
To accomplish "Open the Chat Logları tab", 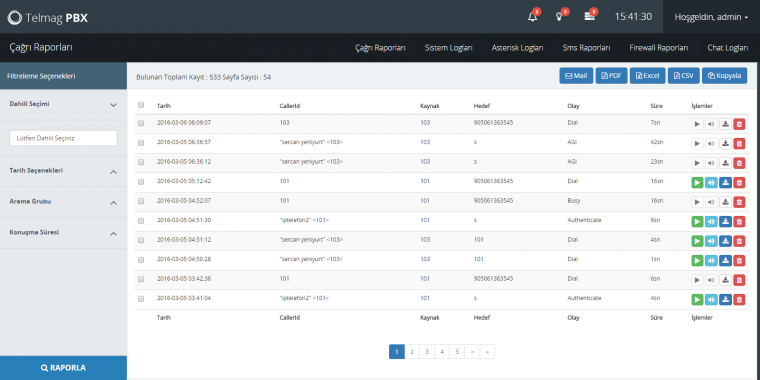I will [x=728, y=48].
